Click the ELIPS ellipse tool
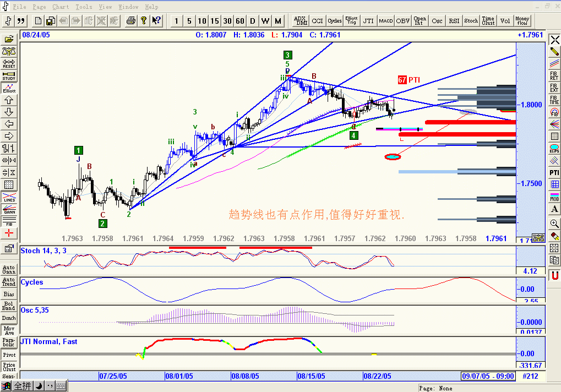The image size is (561, 392). click(554, 149)
